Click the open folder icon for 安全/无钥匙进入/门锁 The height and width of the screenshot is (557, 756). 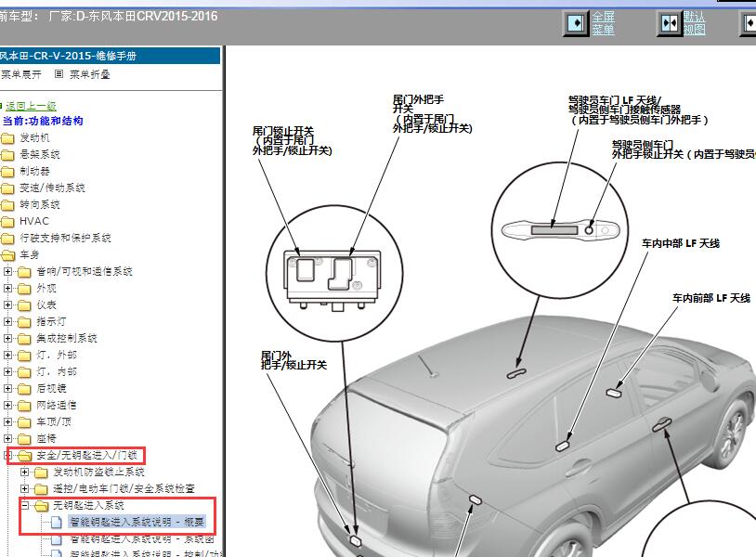pyautogui.click(x=24, y=455)
